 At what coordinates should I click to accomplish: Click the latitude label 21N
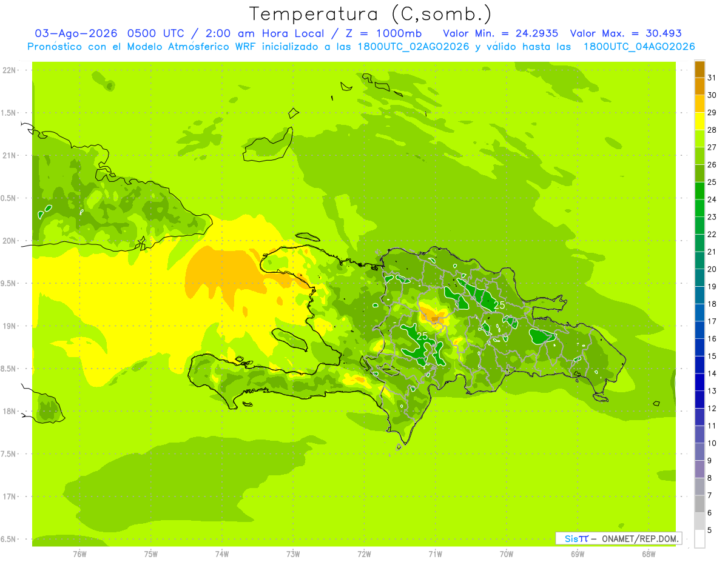[9, 155]
